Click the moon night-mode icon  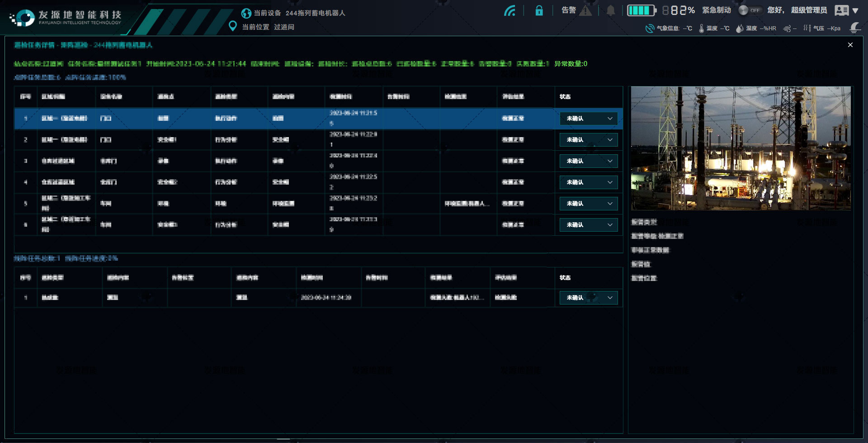tap(855, 28)
